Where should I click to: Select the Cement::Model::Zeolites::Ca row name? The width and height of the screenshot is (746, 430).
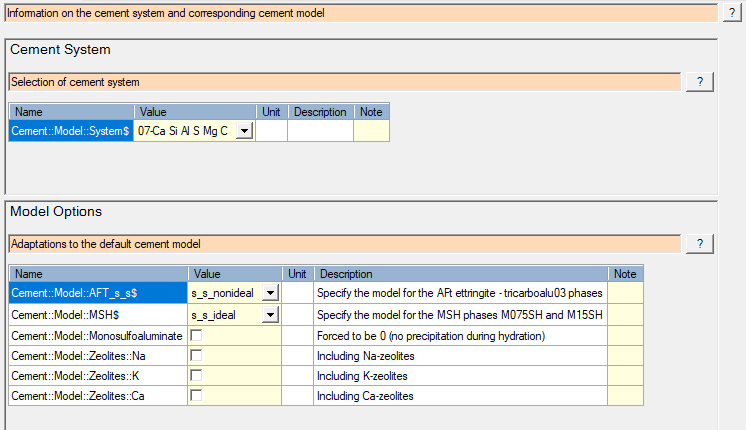tap(97, 396)
